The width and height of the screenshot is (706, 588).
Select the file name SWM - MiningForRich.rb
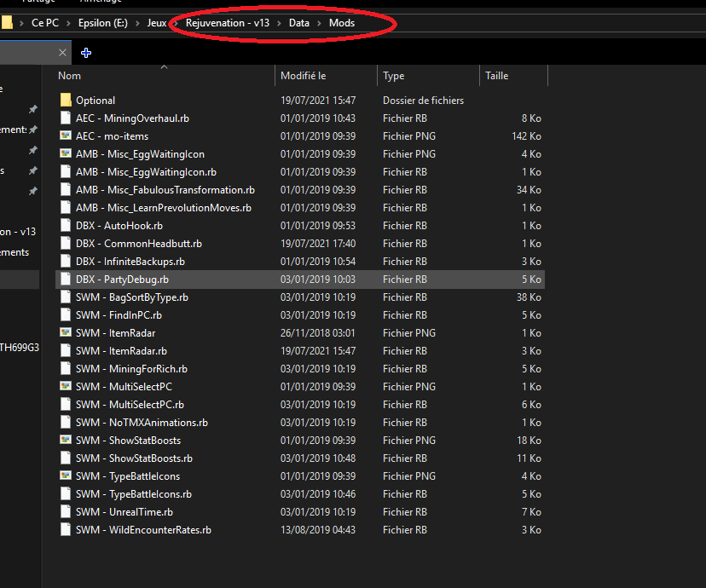click(x=131, y=369)
